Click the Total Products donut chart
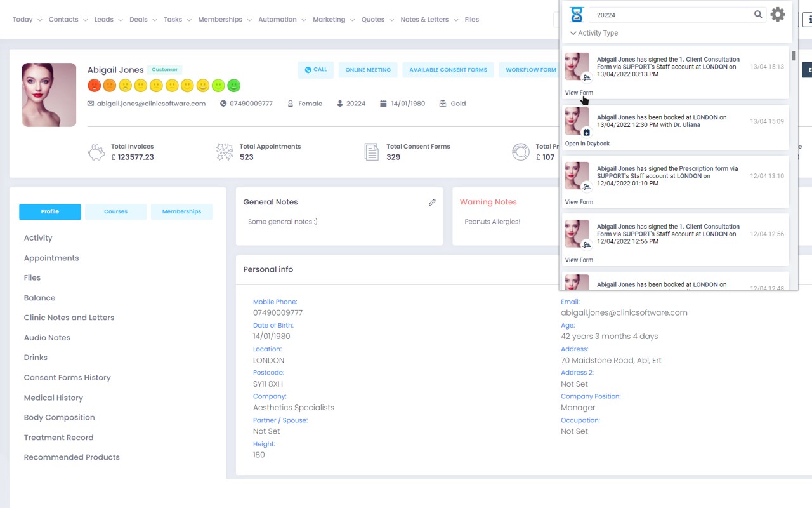The width and height of the screenshot is (812, 508). 520,152
